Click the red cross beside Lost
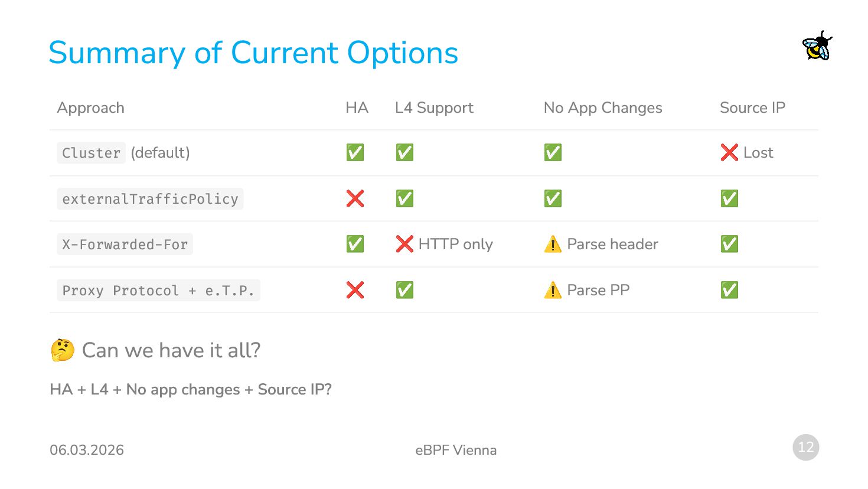Screen dimensions: 868x489 [x=729, y=152]
